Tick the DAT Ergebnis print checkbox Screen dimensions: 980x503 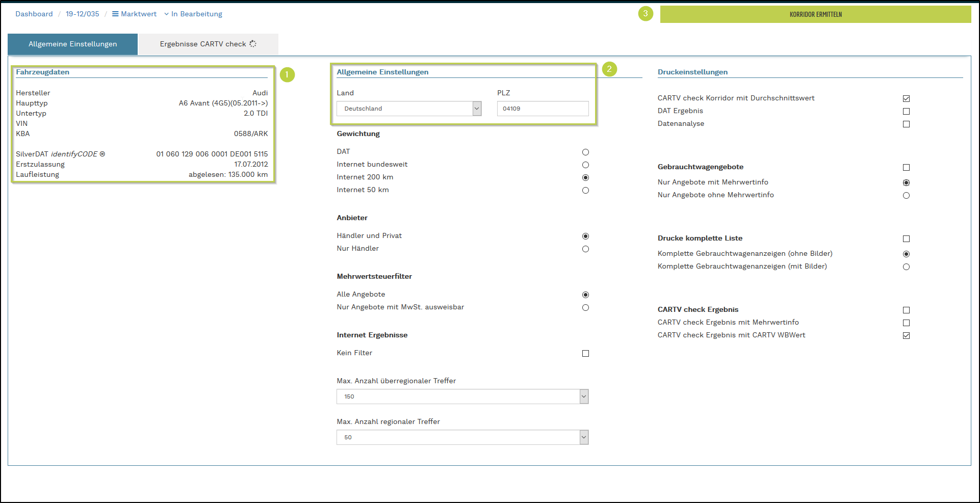click(906, 111)
